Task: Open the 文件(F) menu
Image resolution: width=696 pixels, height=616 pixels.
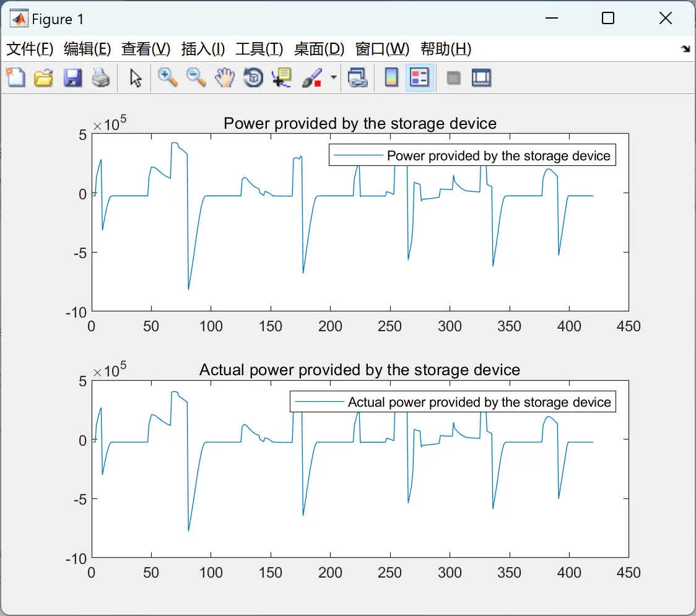Action: (30, 48)
